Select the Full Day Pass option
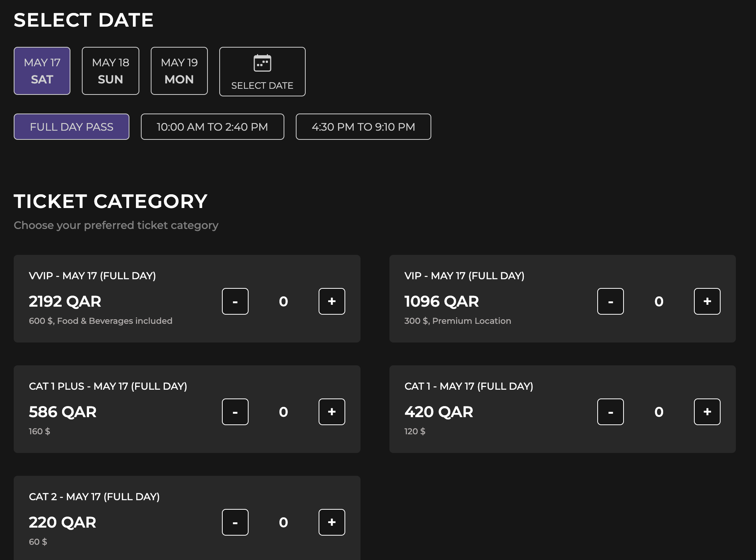 click(72, 127)
